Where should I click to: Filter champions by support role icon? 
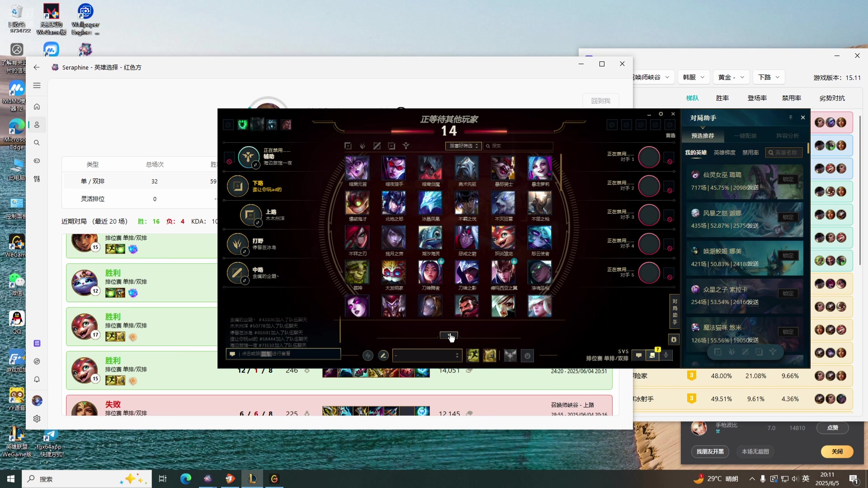pos(406,146)
